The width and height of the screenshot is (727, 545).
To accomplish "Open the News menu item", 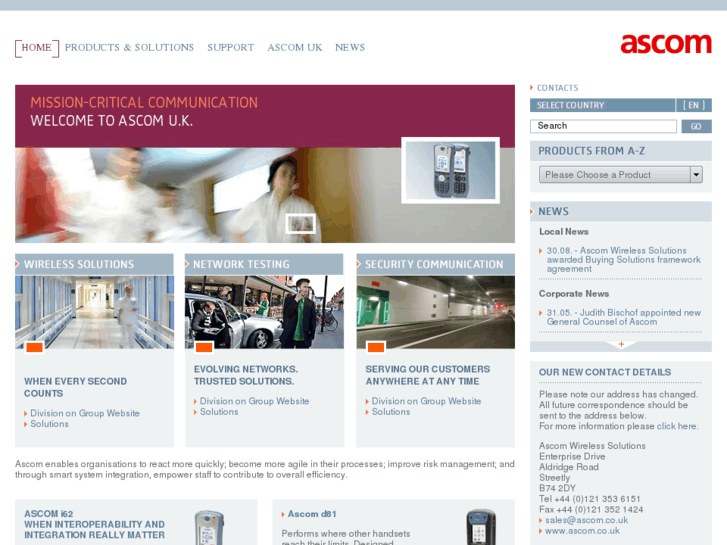I will 350,47.
